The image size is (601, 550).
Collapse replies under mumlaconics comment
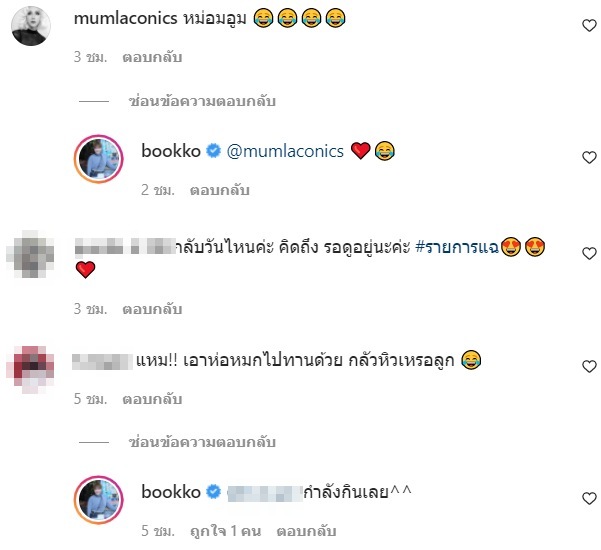pyautogui.click(x=202, y=101)
